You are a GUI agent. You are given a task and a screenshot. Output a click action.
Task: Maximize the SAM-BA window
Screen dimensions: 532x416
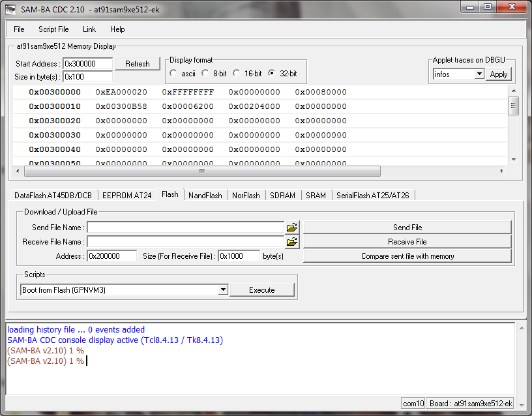487,7
